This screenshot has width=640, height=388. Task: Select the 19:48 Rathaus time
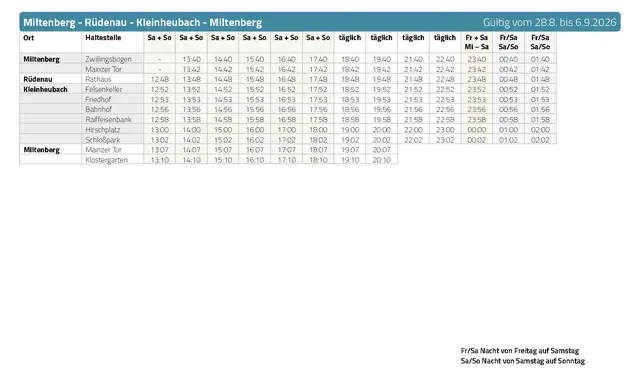(x=382, y=79)
